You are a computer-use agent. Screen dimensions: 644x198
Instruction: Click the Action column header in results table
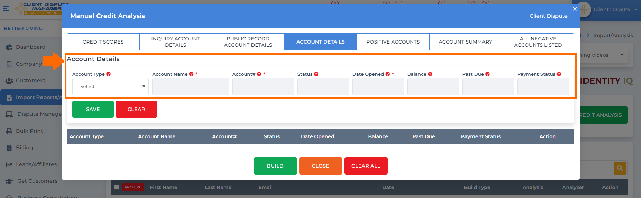click(x=548, y=136)
